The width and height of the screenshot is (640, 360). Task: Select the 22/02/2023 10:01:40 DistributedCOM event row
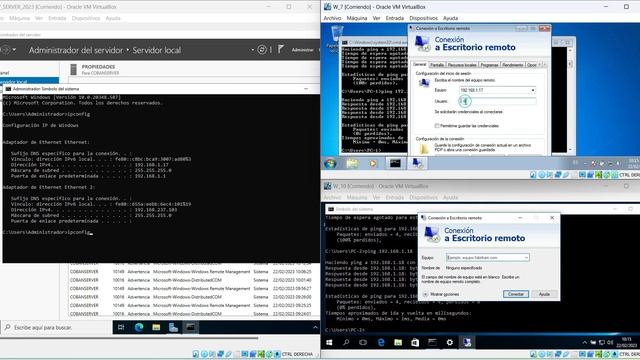coord(192,280)
